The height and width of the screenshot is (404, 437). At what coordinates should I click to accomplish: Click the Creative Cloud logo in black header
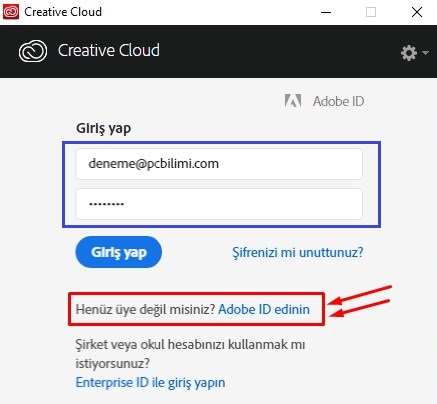coord(33,51)
